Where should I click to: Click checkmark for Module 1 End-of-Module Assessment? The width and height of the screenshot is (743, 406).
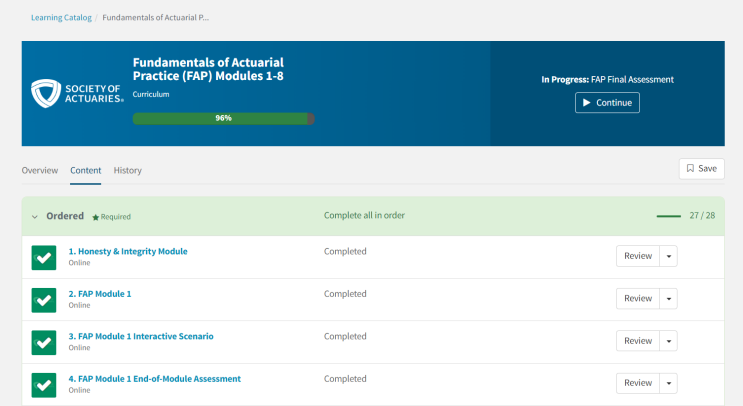(44, 384)
